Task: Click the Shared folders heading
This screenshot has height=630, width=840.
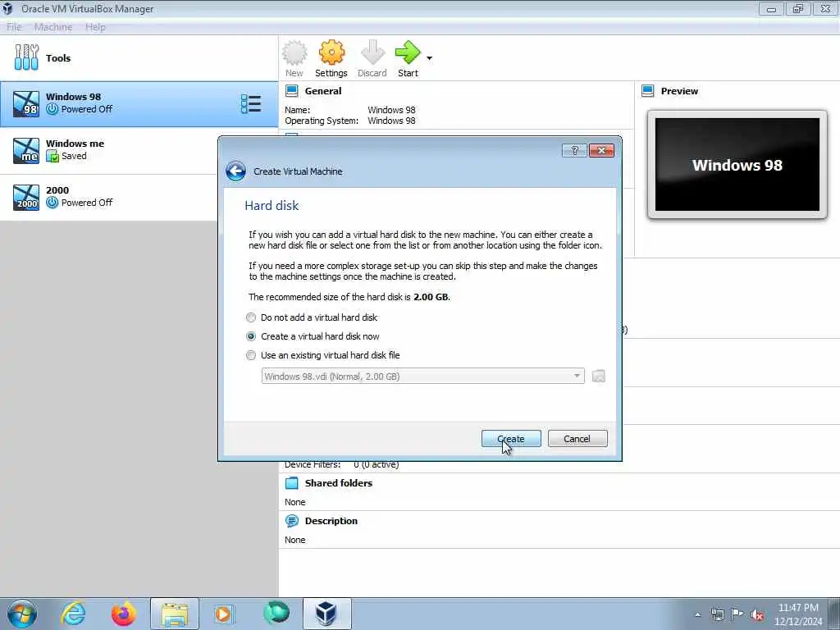Action: 339,483
